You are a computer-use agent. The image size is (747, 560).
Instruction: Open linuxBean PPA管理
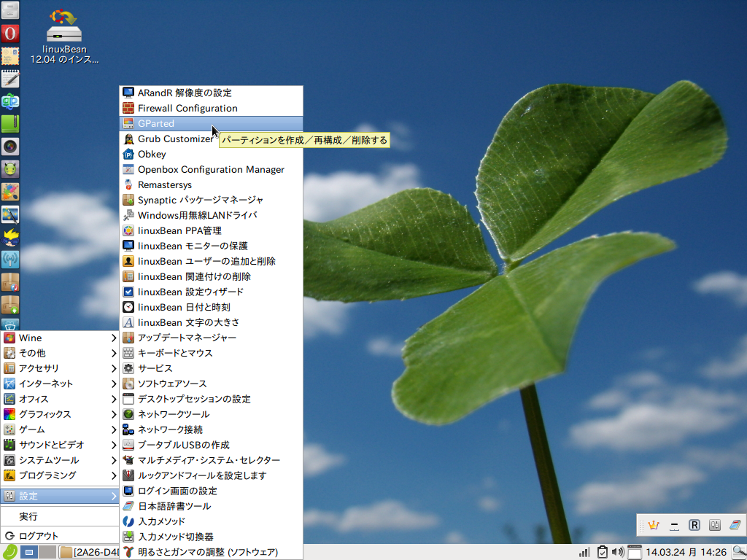click(211, 230)
